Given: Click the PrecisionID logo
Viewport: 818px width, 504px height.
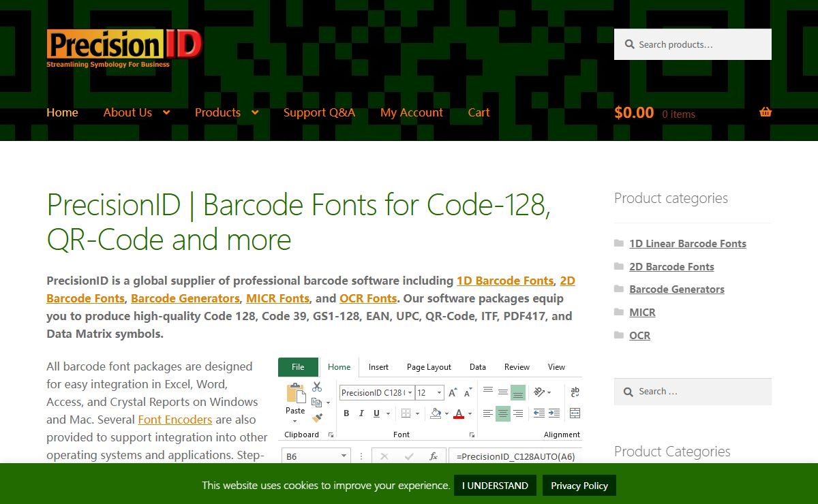Looking at the screenshot, I should pos(125,48).
